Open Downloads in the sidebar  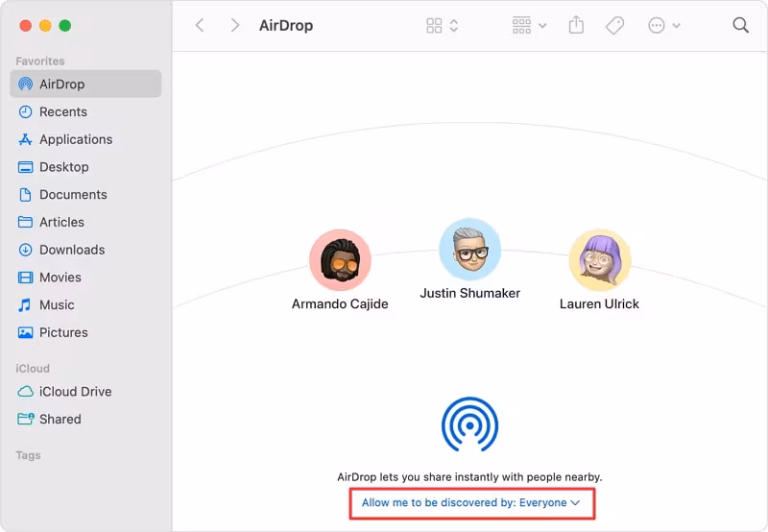[x=85, y=250]
